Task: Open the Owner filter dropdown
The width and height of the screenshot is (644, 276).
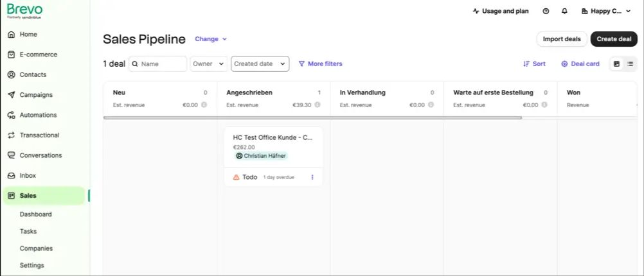Action: 209,64
